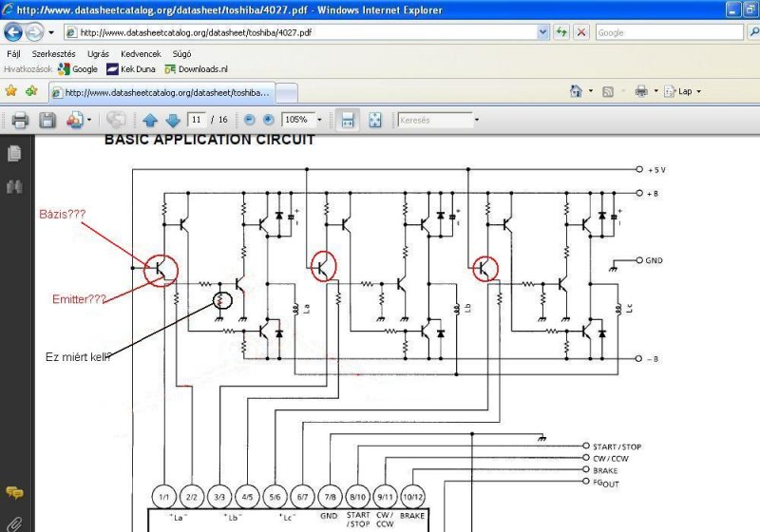Expand the Keresés find options dropdown
The image size is (760, 532).
477,120
